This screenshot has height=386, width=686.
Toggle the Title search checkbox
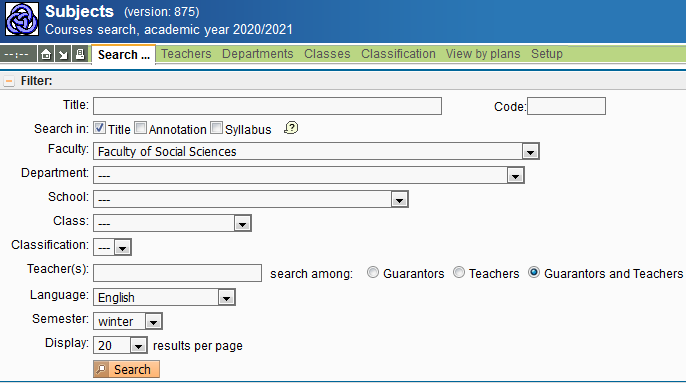pyautogui.click(x=99, y=128)
